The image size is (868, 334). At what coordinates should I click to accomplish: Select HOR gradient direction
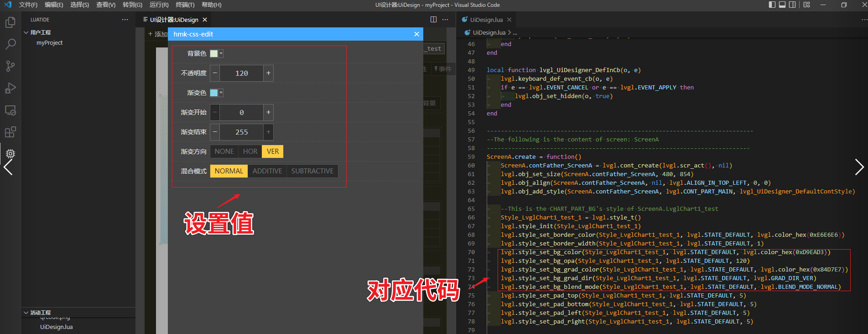tap(250, 151)
